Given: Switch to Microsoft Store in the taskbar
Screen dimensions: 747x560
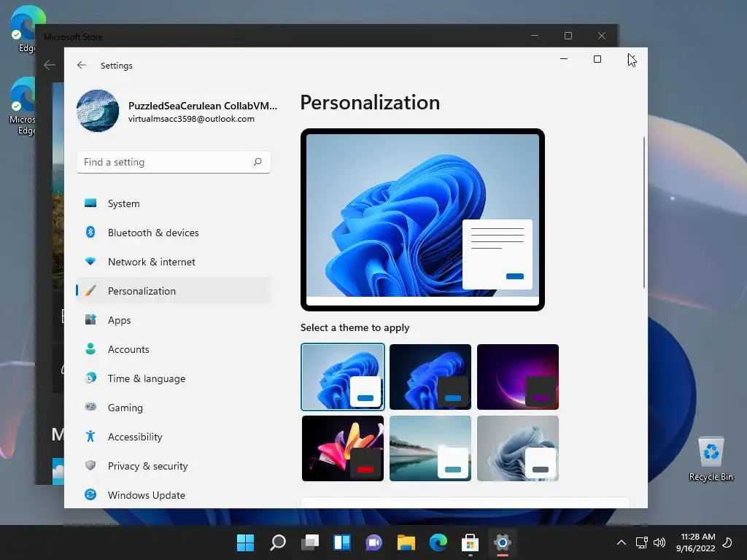Looking at the screenshot, I should (471, 542).
